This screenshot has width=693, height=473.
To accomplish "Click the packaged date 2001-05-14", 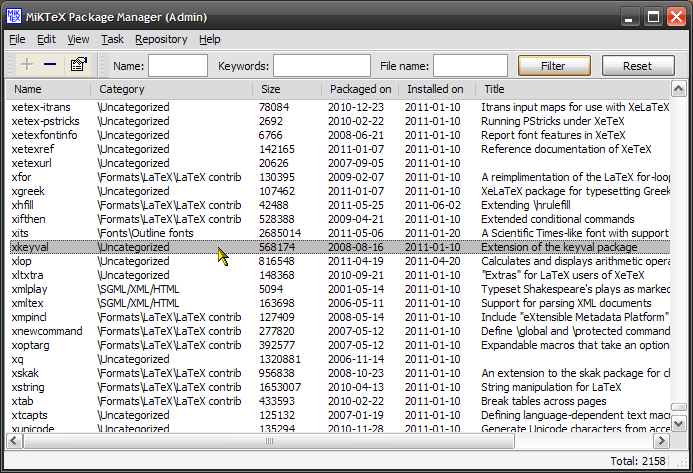I will [x=356, y=289].
